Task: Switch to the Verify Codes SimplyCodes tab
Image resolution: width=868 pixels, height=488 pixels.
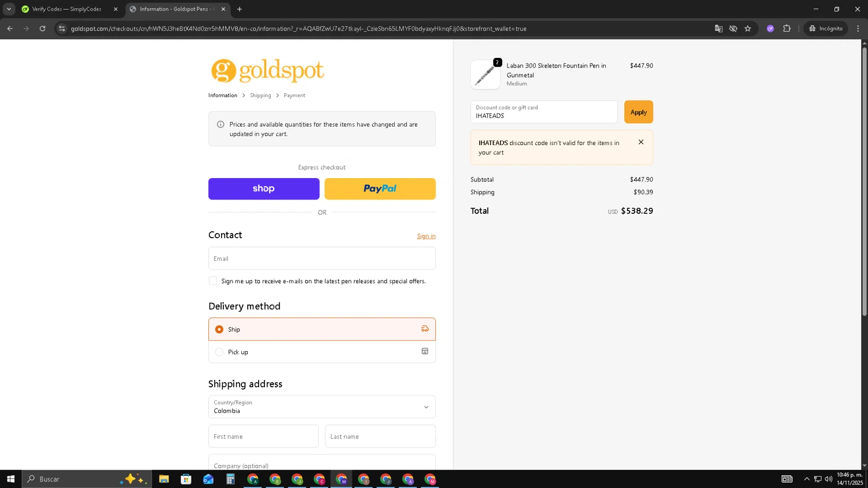Action: [x=67, y=9]
